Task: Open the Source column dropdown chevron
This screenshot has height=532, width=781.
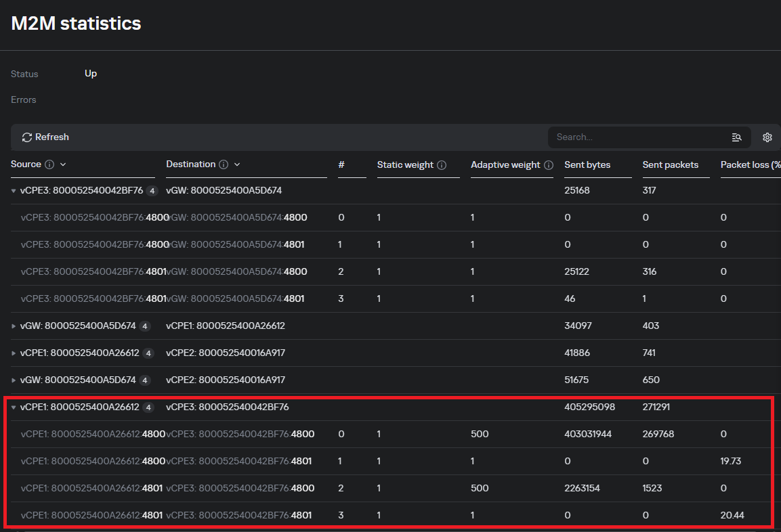Action: [63, 164]
